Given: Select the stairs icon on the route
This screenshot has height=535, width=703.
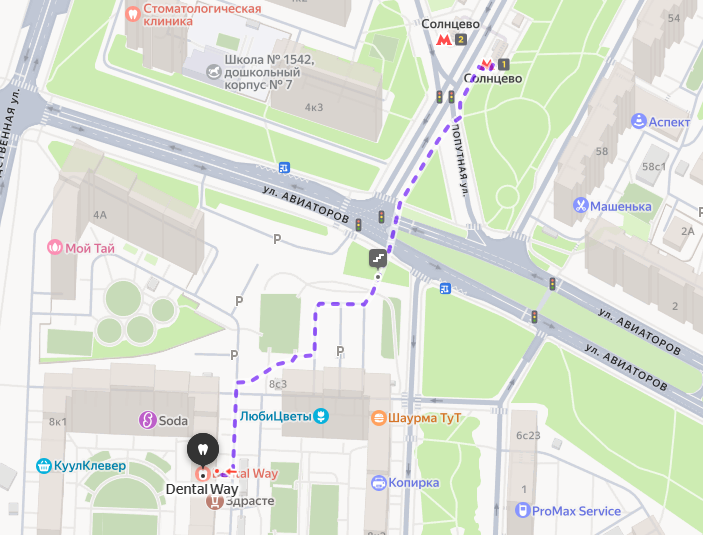Looking at the screenshot, I should 378,258.
